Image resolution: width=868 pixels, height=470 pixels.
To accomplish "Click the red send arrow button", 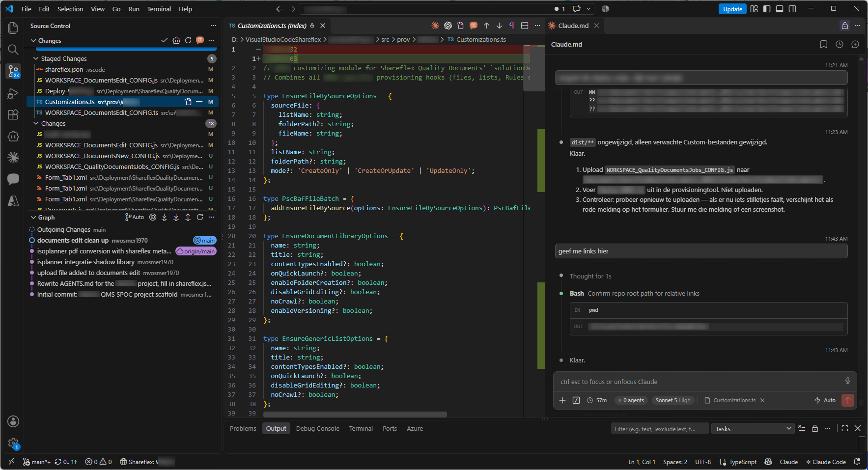I will click(x=848, y=400).
